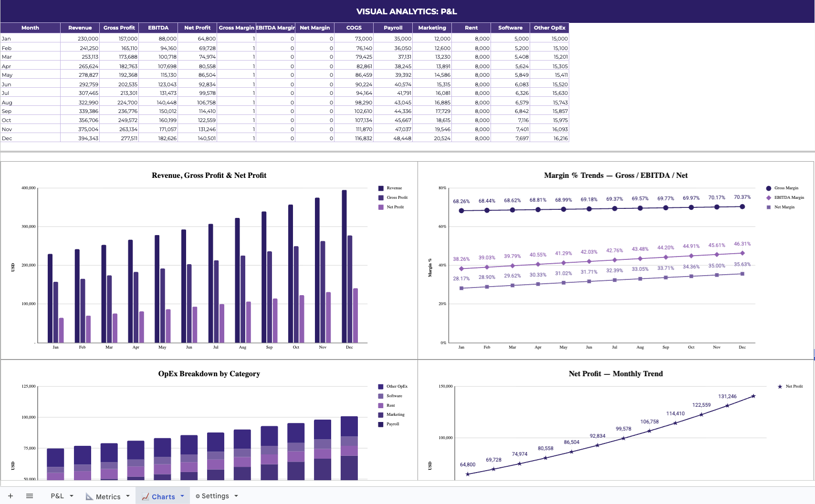815x504 pixels.
Task: Click Net Profit star legend marker
Action: [780, 387]
